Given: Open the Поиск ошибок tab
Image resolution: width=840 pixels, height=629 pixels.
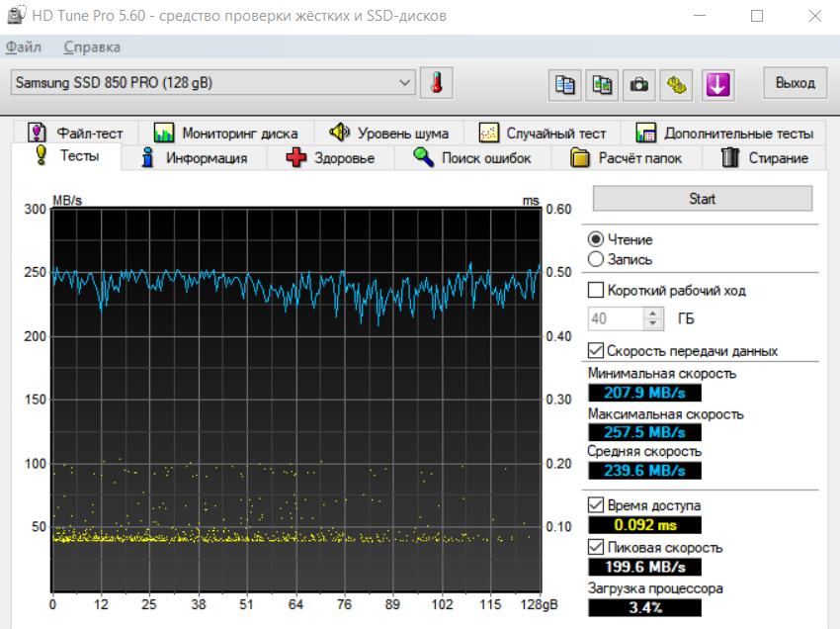Looking at the screenshot, I should pos(472,158).
